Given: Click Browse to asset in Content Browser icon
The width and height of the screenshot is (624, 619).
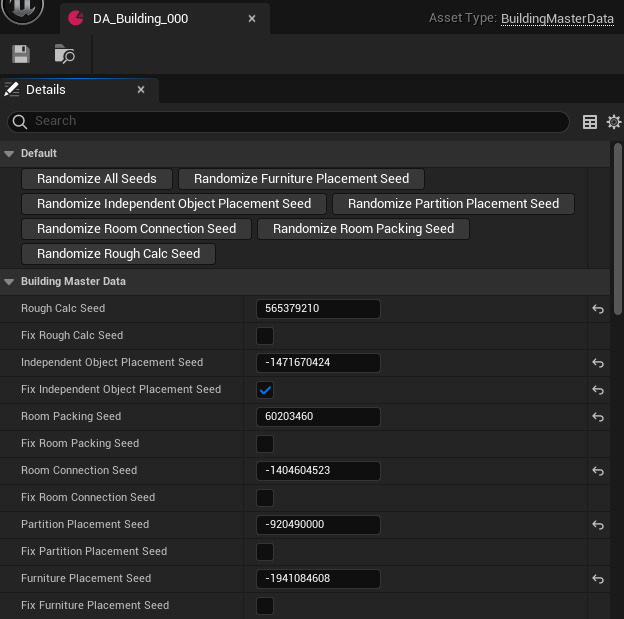Looking at the screenshot, I should (64, 54).
